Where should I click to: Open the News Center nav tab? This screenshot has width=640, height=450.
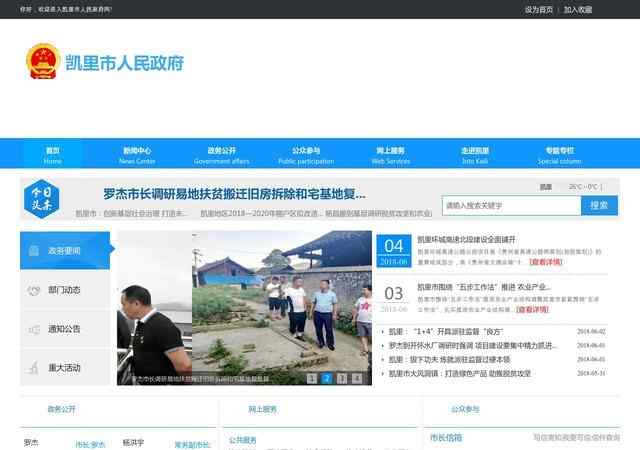pyautogui.click(x=137, y=155)
